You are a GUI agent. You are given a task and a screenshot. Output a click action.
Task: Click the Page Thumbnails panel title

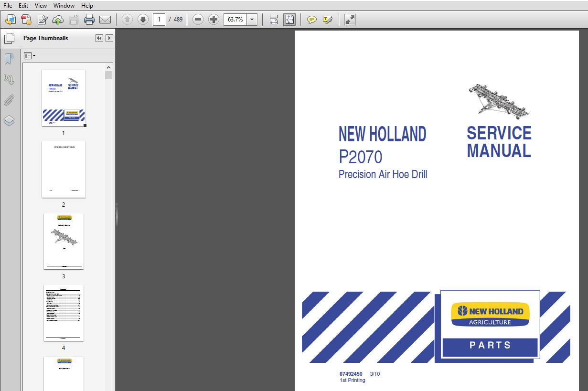point(46,38)
